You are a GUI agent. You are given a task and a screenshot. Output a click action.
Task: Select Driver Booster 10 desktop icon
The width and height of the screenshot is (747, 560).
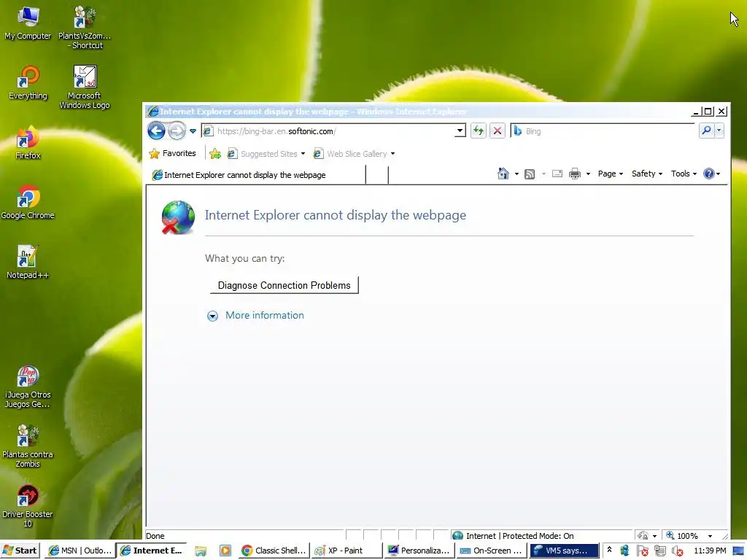click(28, 506)
